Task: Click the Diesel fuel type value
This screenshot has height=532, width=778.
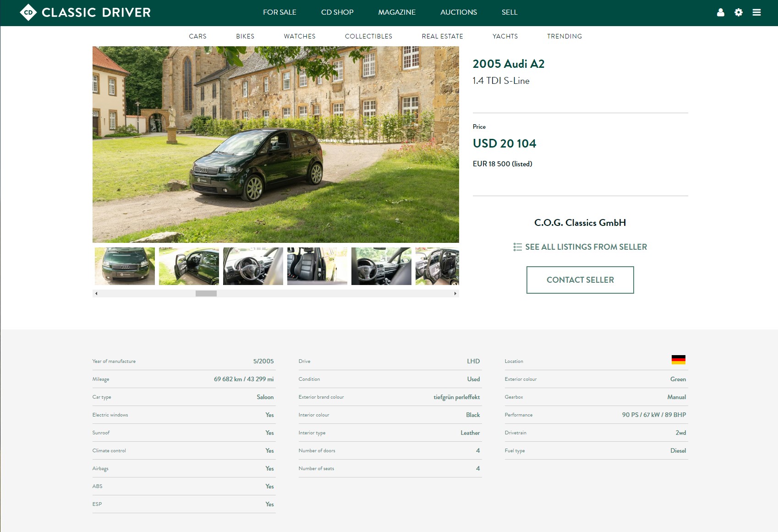Action: pos(678,450)
